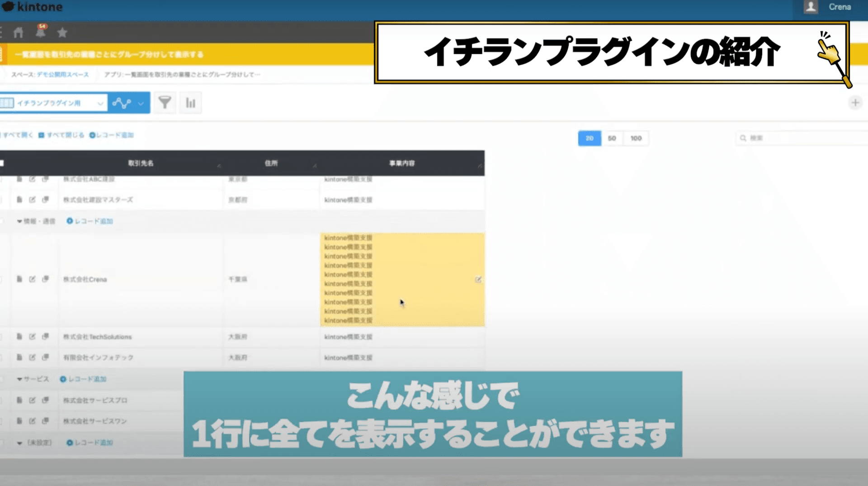Click the すべて閉じる link
Viewport: 868px width, 486px height.
tap(61, 135)
